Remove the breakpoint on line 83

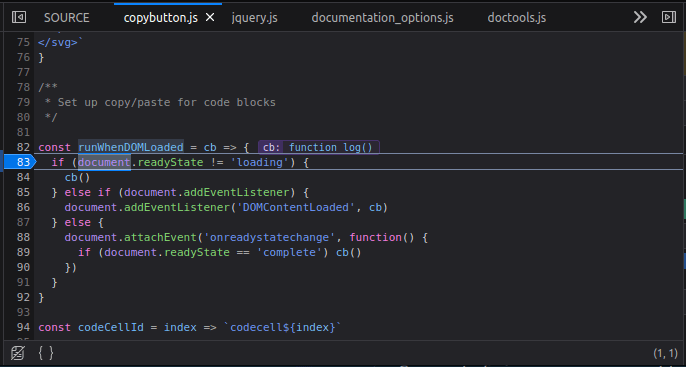(x=18, y=162)
